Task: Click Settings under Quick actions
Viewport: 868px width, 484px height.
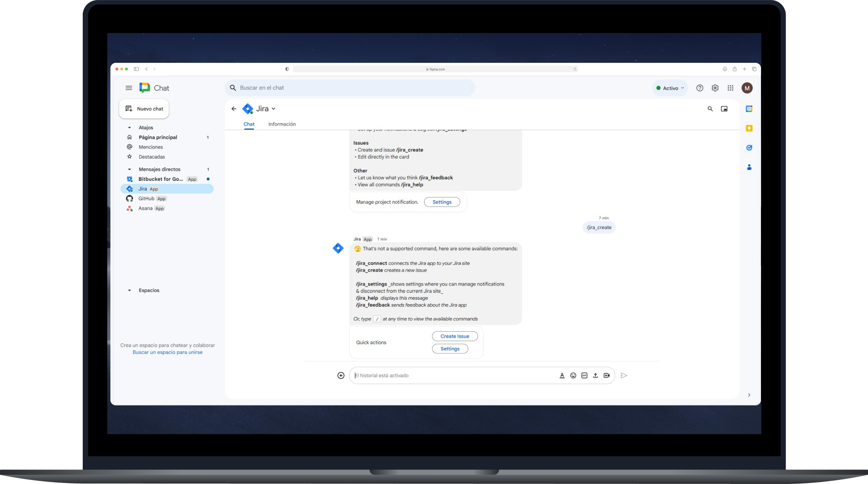Action: coord(450,349)
